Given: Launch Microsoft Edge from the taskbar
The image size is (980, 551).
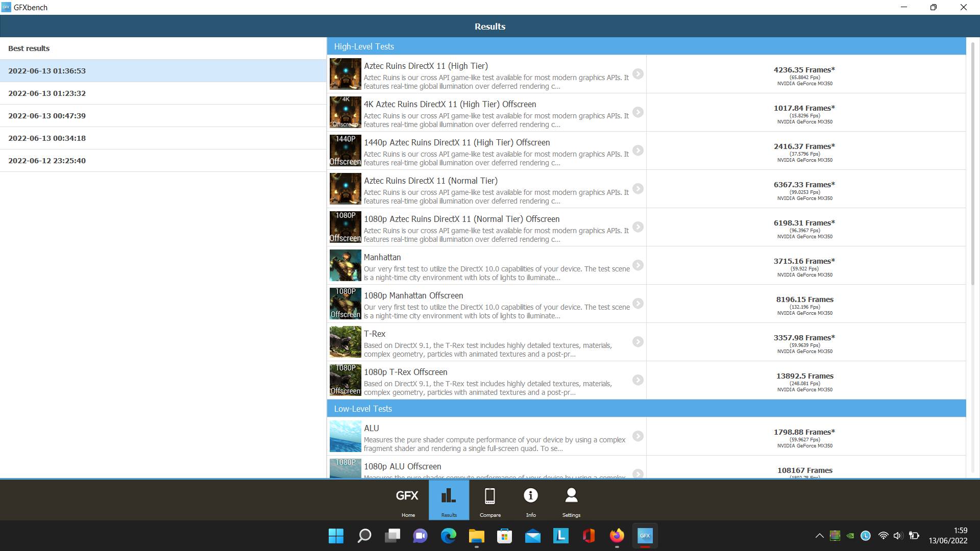Looking at the screenshot, I should (x=449, y=536).
